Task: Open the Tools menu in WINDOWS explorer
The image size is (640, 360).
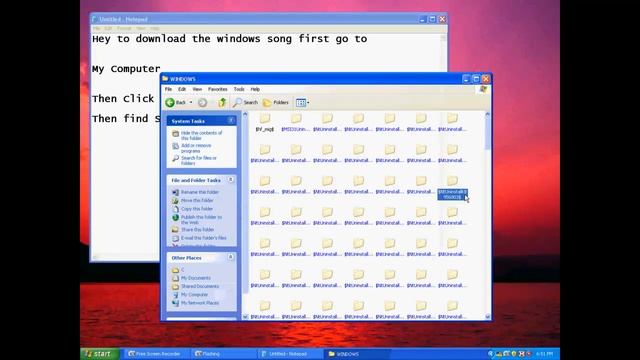Action: point(239,89)
